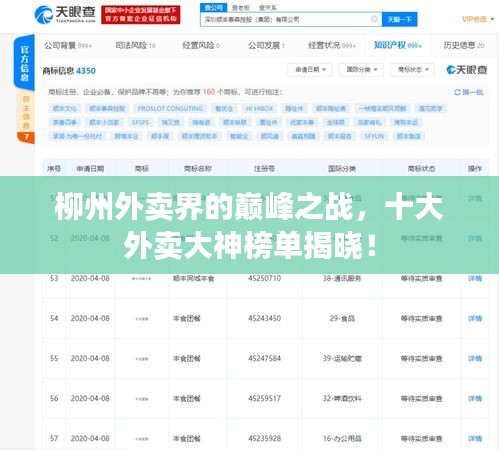
Task: Switch to the 公司背景 tab
Action: click(x=68, y=45)
